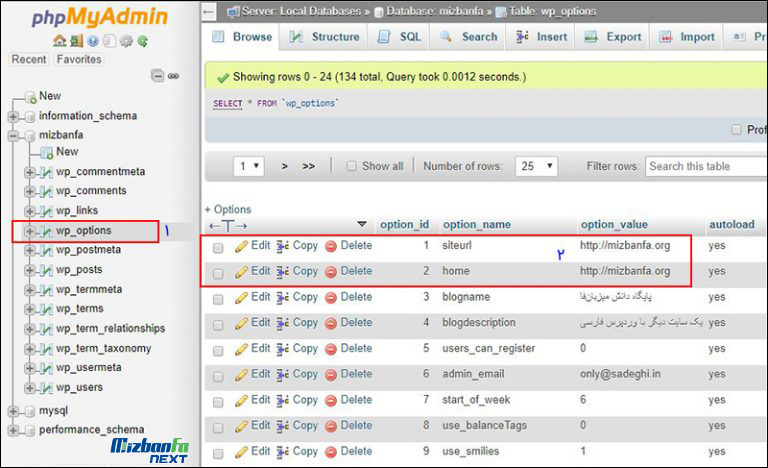Click wp_terms table icon in tree
The width and height of the screenshot is (768, 468).
(x=46, y=309)
